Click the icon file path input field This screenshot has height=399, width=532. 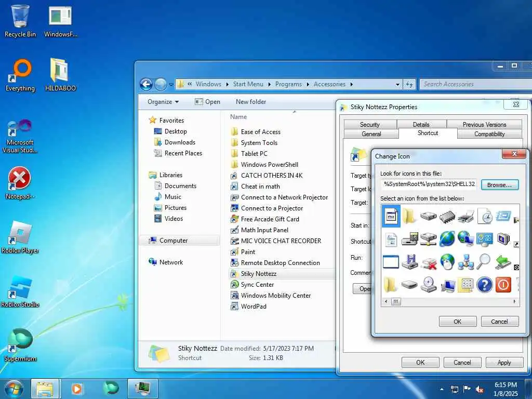coord(429,184)
